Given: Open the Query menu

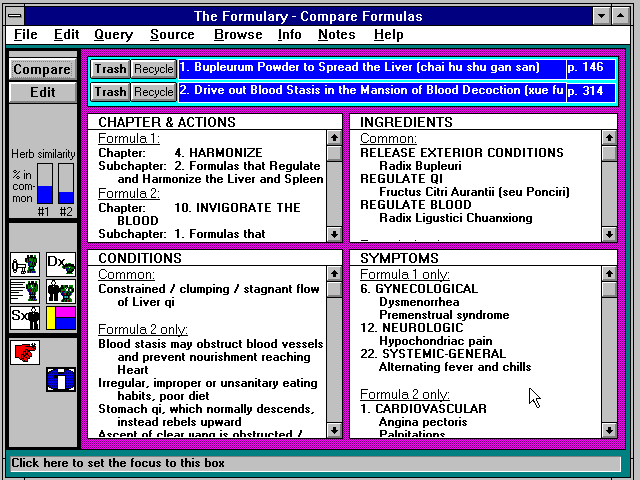Looking at the screenshot, I should point(113,35).
